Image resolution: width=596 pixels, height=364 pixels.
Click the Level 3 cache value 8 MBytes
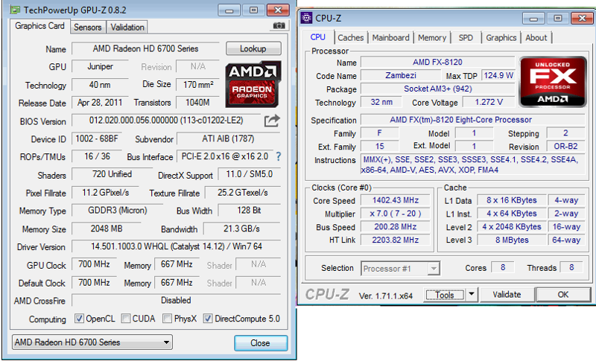(512, 240)
